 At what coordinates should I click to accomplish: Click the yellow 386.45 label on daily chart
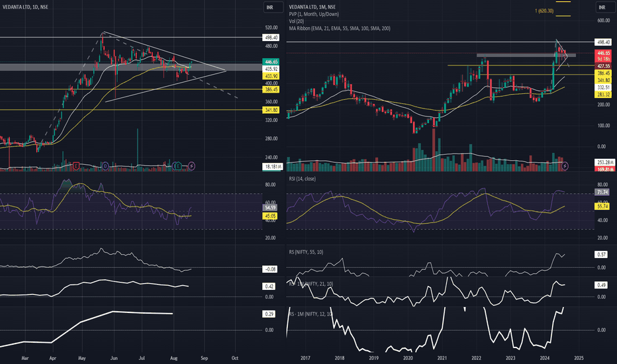coord(271,90)
